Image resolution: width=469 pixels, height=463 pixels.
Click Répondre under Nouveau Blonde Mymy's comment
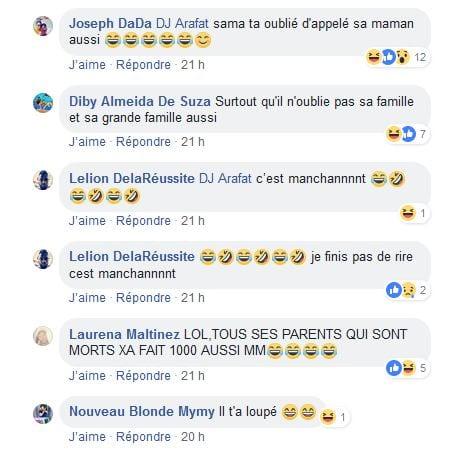(x=143, y=437)
